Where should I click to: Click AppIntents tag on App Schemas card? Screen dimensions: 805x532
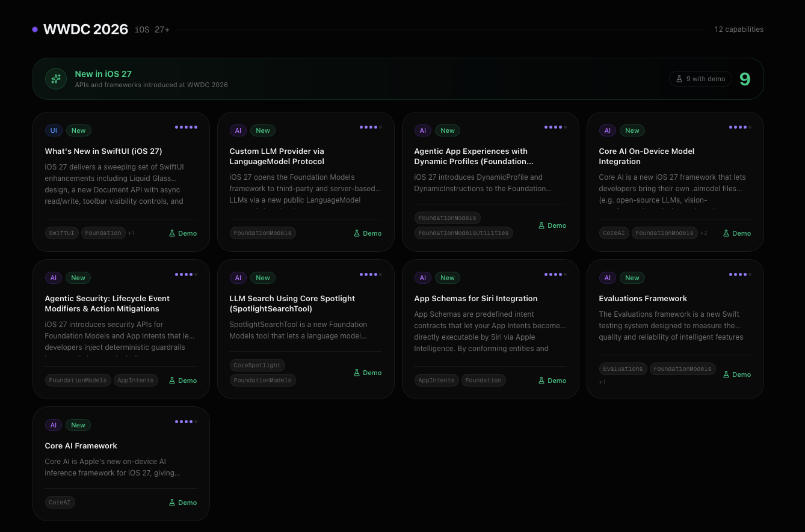[x=437, y=381]
